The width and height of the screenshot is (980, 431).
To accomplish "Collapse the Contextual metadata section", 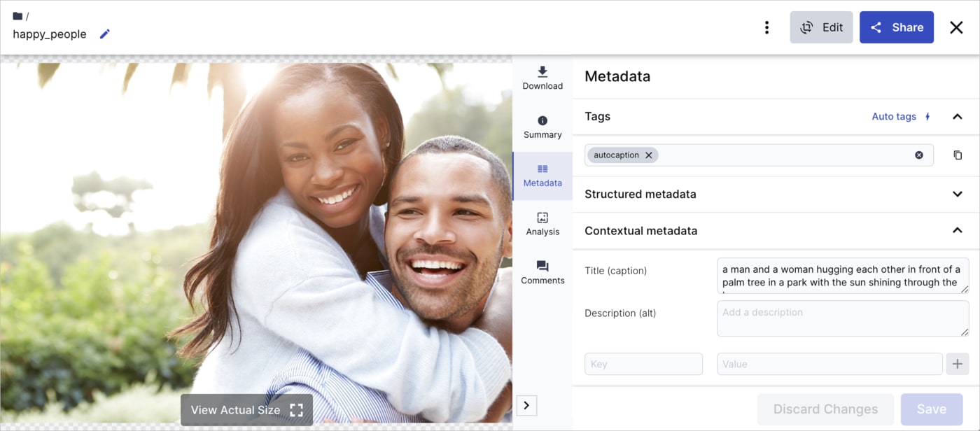I will click(957, 231).
